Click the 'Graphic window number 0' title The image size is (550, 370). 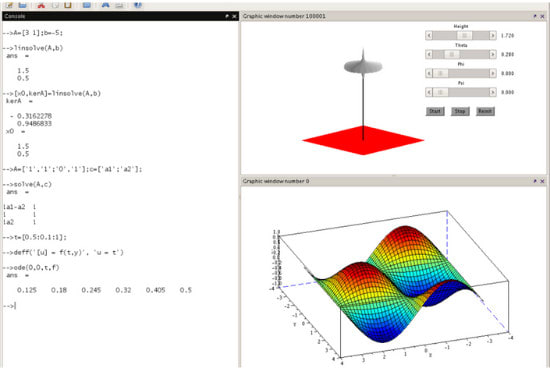coord(276,181)
